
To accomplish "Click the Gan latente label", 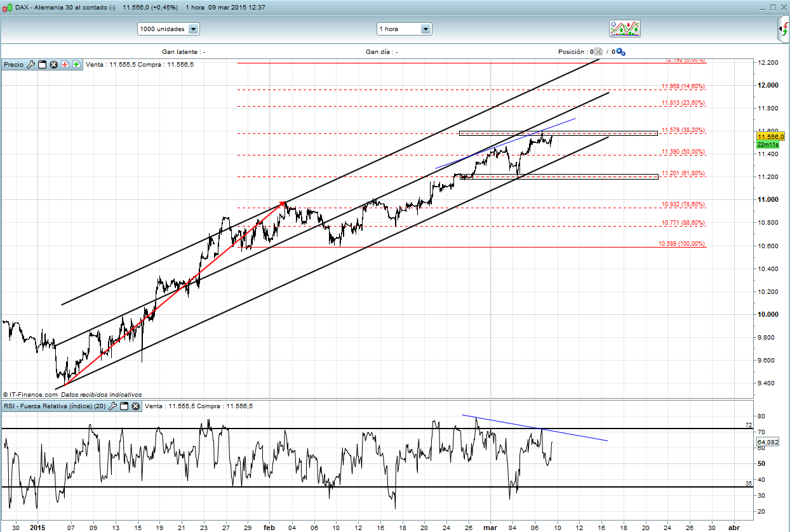I will (x=184, y=52).
